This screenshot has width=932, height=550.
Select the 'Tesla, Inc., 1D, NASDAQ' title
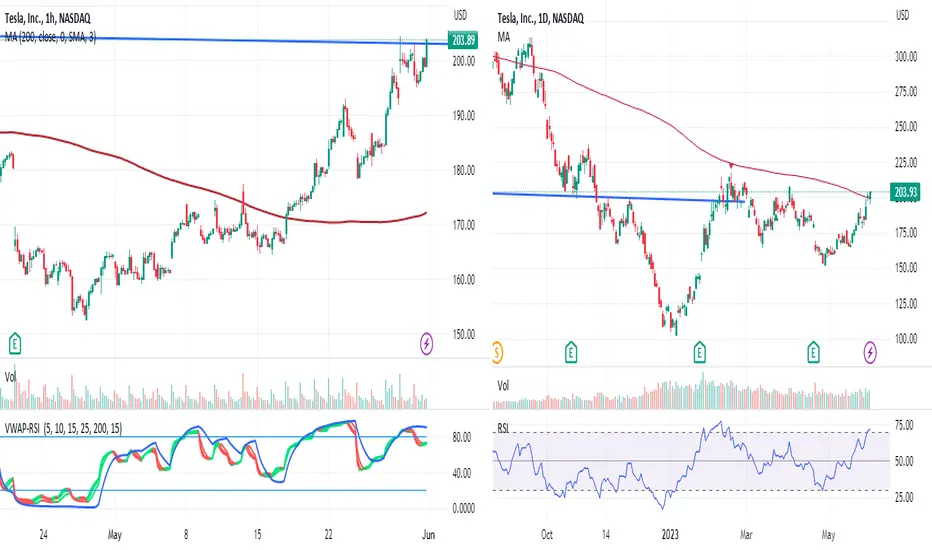coord(540,19)
